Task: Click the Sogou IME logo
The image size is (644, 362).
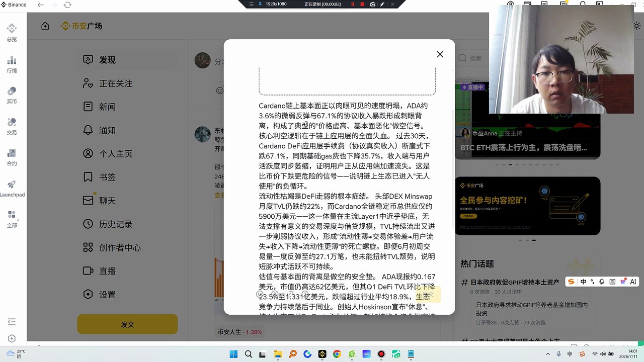Action: [x=572, y=282]
